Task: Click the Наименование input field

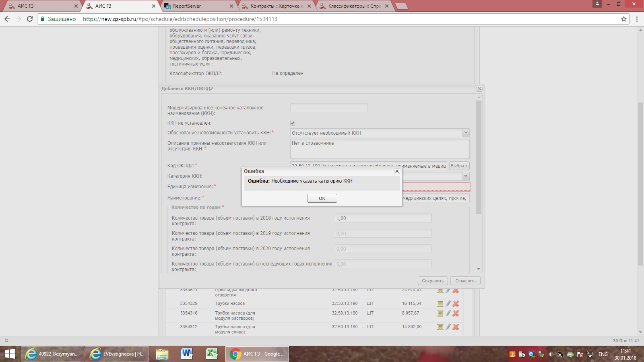Action: pyautogui.click(x=436, y=198)
